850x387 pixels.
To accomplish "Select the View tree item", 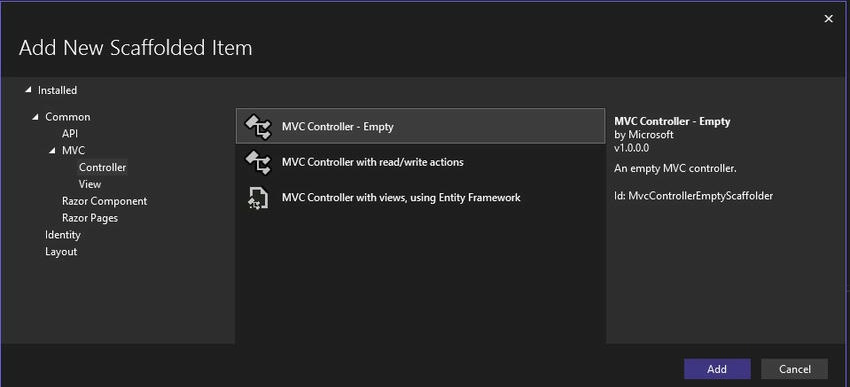I will [x=90, y=184].
